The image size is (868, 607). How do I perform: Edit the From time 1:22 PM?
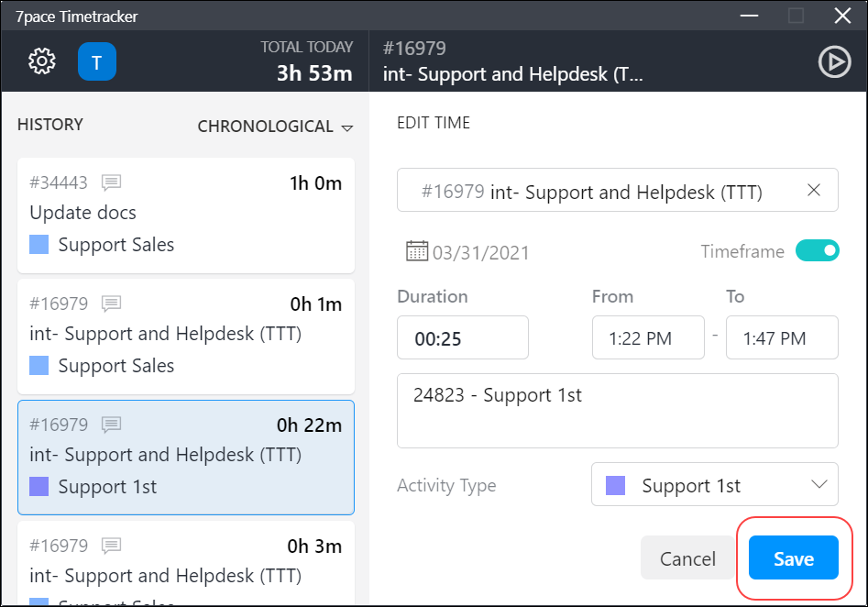click(648, 337)
